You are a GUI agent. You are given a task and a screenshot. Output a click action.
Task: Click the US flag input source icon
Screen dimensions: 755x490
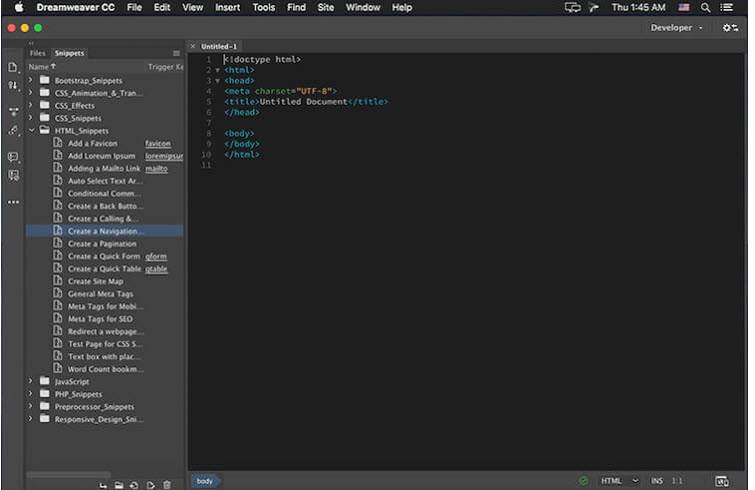(x=684, y=8)
